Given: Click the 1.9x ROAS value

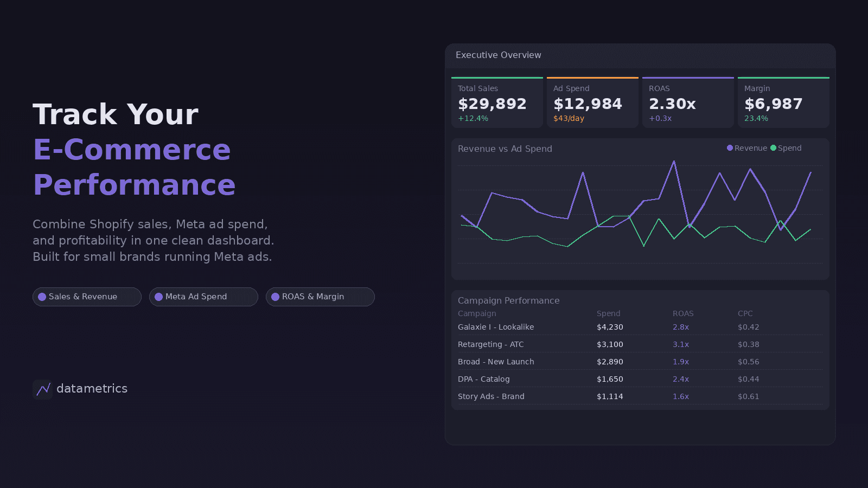Looking at the screenshot, I should click(x=681, y=362).
